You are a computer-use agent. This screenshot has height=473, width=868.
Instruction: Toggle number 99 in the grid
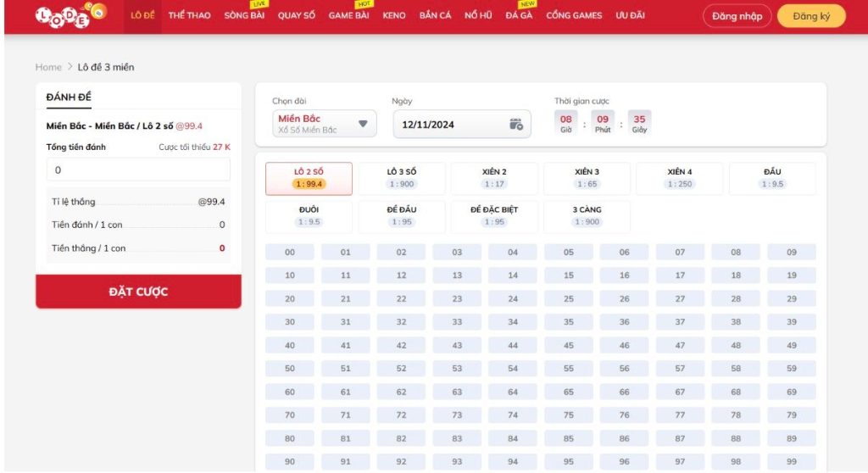click(x=792, y=461)
